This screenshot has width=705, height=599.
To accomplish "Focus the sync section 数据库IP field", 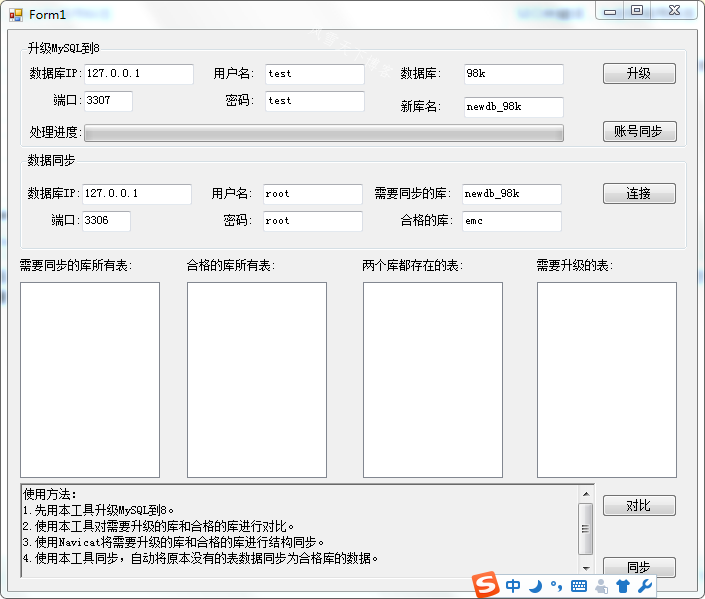I will coord(137,194).
